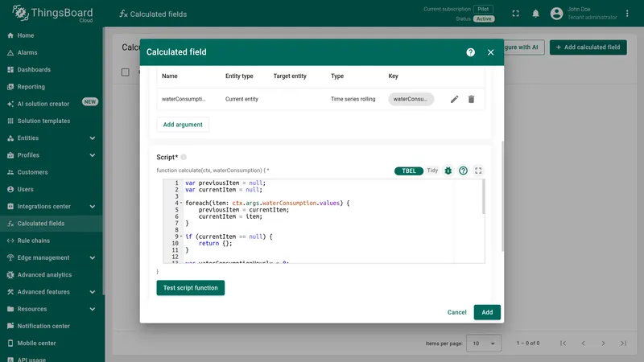Click the Home icon in sidebar
The width and height of the screenshot is (644, 362).
[10, 35]
